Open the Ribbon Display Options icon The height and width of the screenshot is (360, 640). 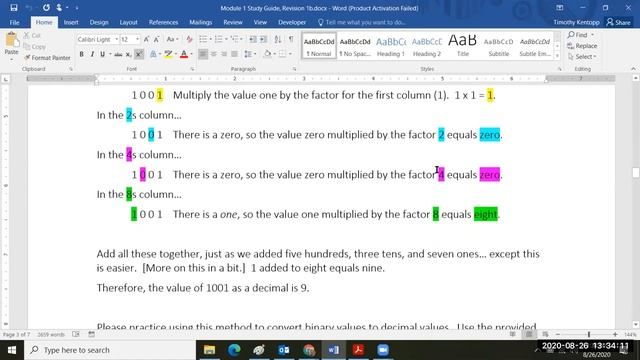pos(560,8)
